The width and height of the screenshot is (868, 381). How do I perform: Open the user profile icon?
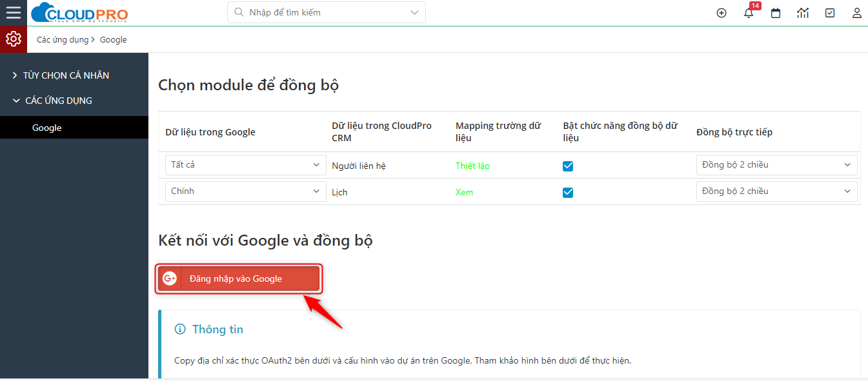(857, 13)
